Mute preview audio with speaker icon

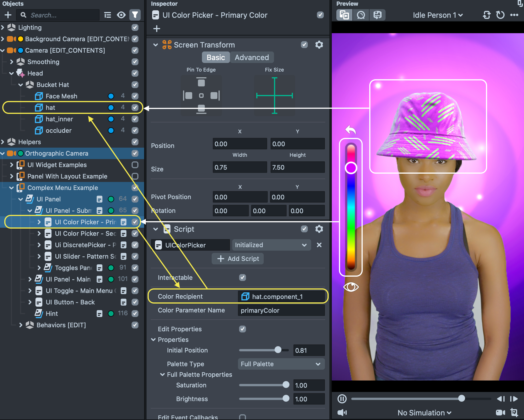coord(342,412)
